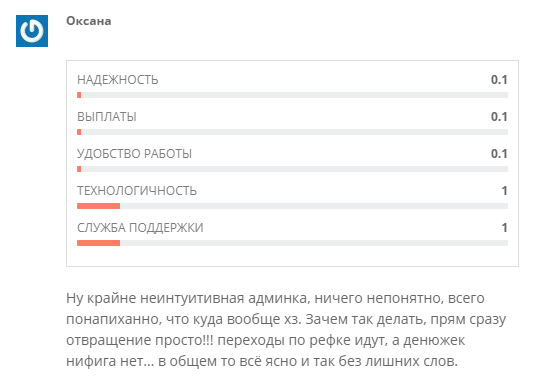Select the ВЫПЛАТЫ 0.1 score value

[499, 117]
